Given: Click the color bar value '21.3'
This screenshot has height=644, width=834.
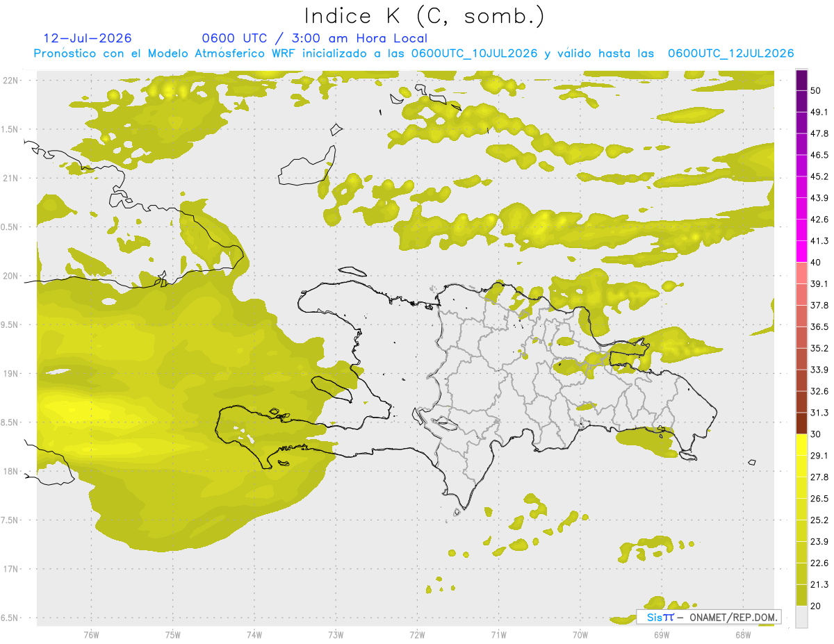Looking at the screenshot, I should (x=819, y=585).
